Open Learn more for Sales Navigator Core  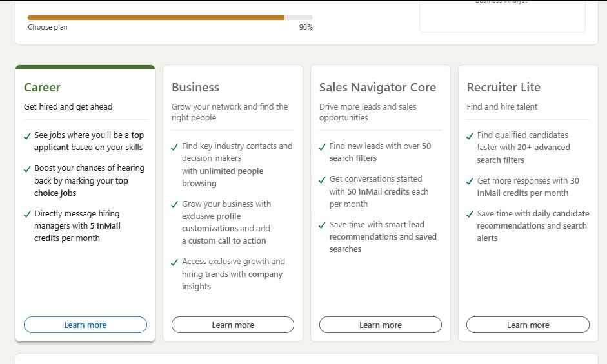(x=380, y=325)
